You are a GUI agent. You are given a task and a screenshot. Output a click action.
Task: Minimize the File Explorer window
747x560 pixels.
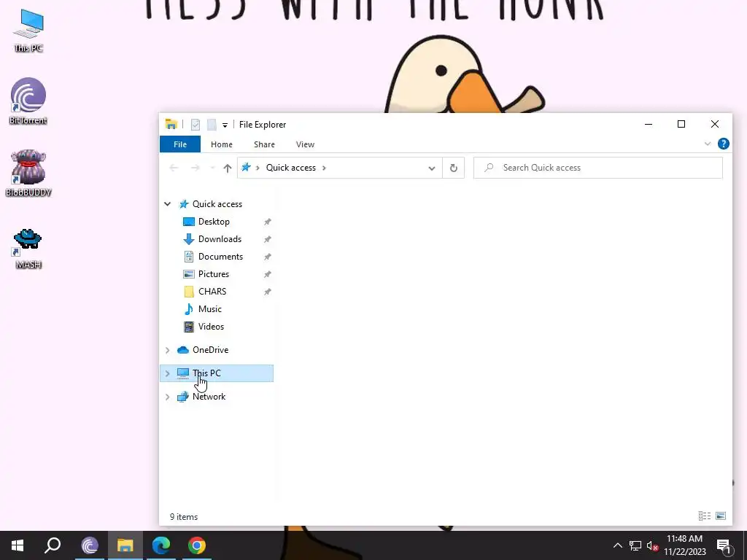coord(649,124)
